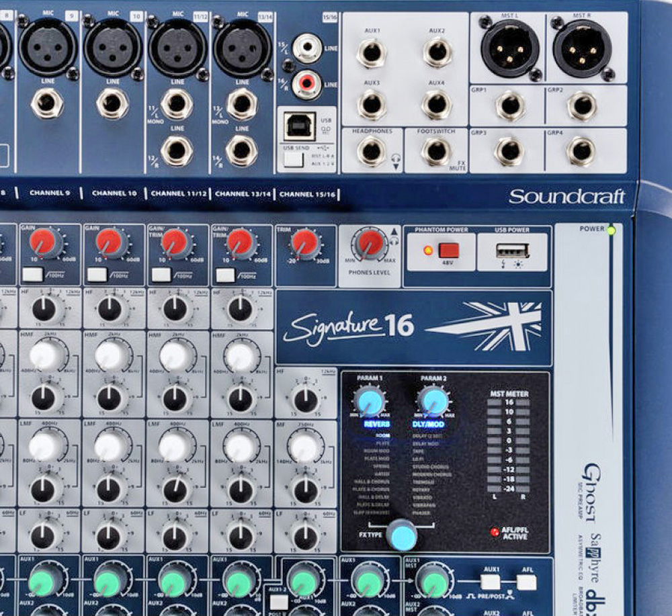Select the MST R XLR output
Image resolution: width=672 pixels, height=616 pixels.
point(582,48)
